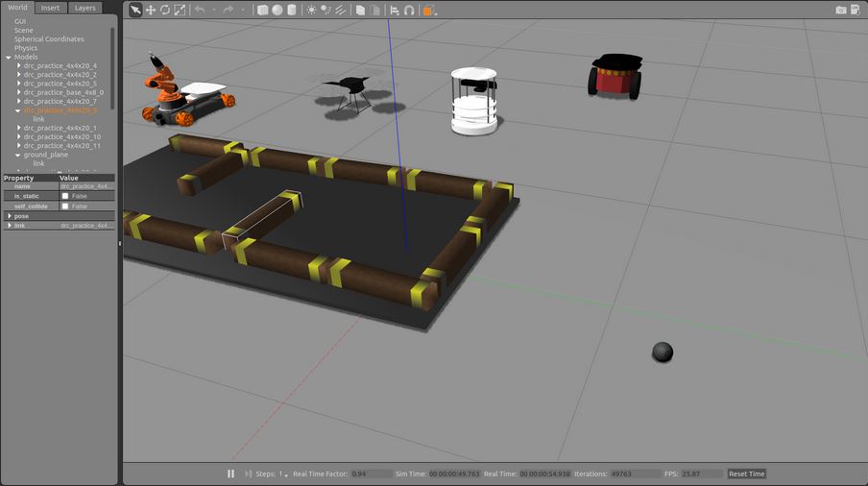Image resolution: width=868 pixels, height=486 pixels.
Task: Select the arrow selection mode tool
Action: [135, 10]
